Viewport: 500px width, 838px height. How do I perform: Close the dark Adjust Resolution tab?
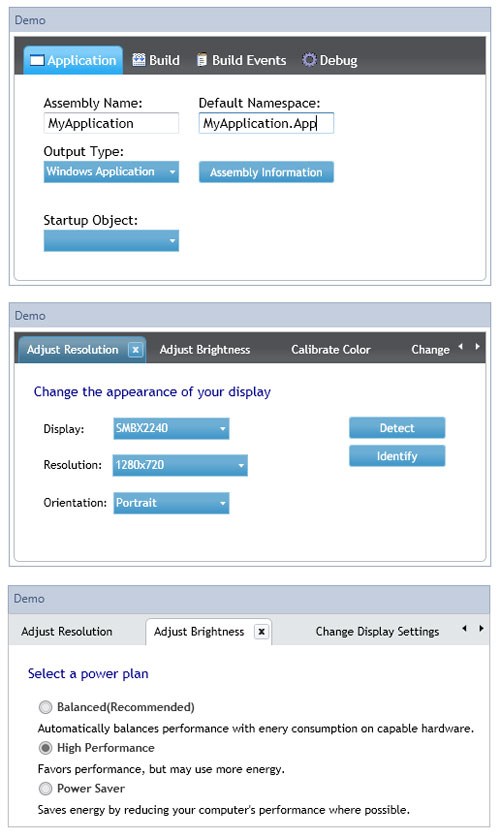(136, 350)
